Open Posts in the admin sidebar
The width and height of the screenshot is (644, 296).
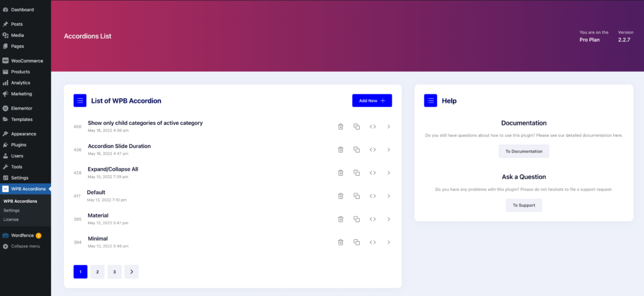pyautogui.click(x=25, y=25)
